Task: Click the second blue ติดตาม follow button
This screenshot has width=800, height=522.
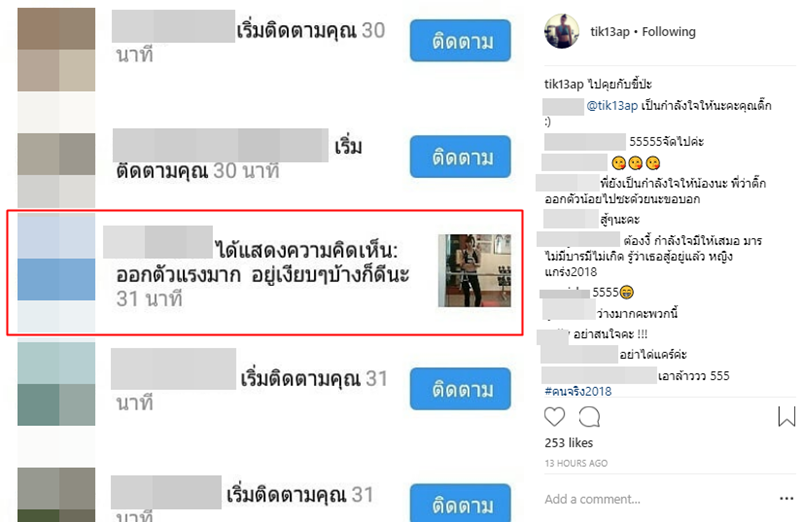Action: pos(460,157)
